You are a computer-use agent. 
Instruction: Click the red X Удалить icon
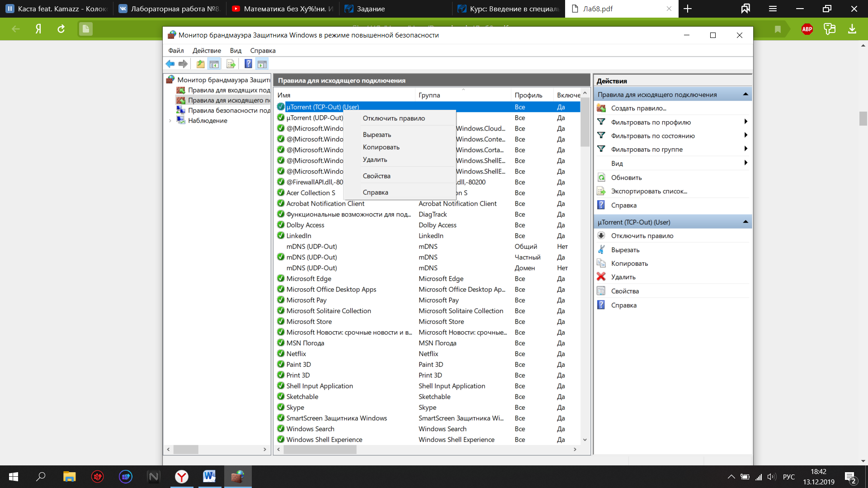(x=601, y=277)
